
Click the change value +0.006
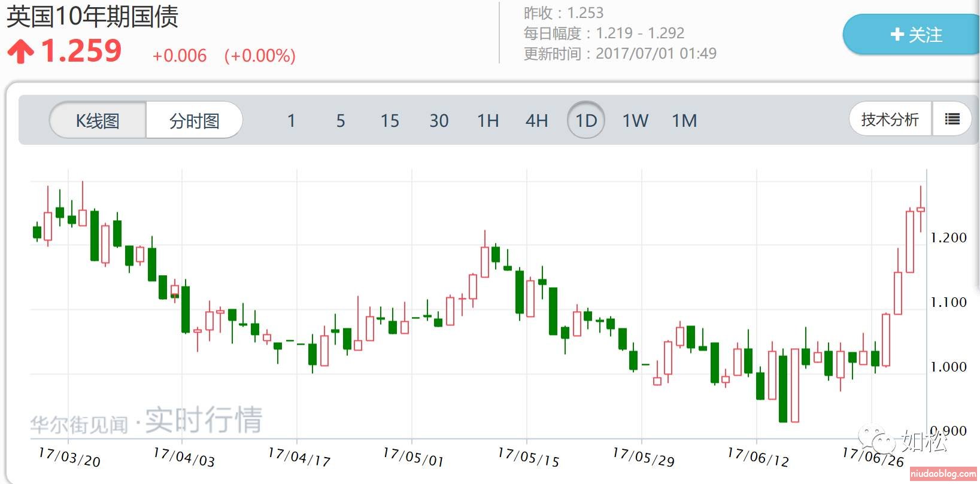coord(180,56)
